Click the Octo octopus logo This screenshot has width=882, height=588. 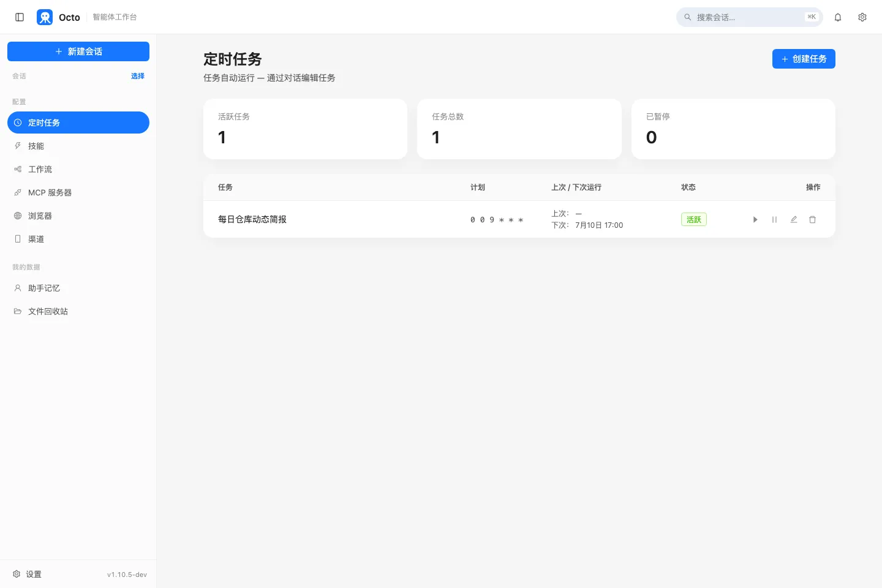(45, 17)
